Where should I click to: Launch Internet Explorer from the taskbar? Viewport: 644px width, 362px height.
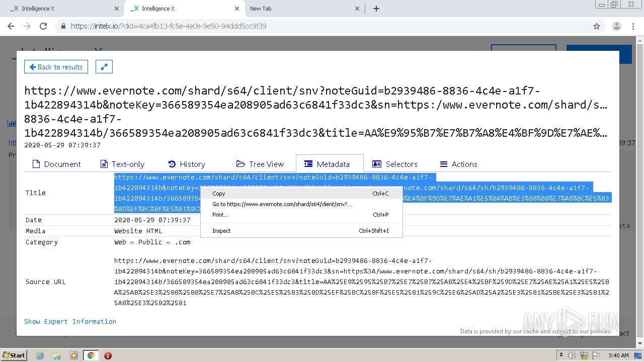pos(40,355)
